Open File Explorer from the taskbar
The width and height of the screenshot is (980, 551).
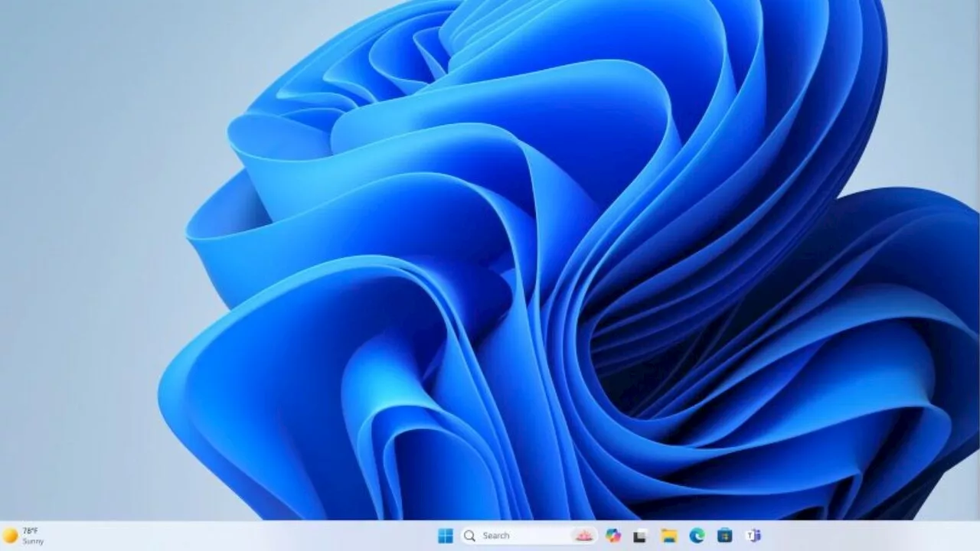(x=669, y=536)
